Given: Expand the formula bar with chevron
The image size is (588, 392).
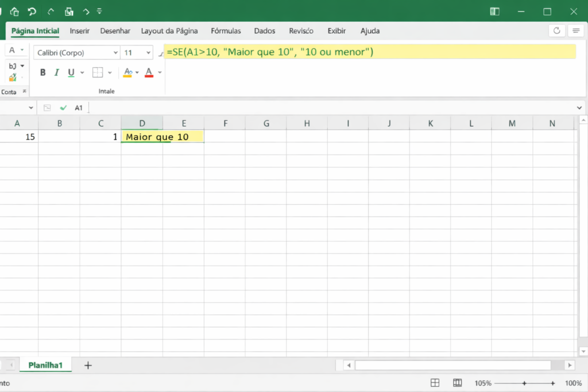Looking at the screenshot, I should tap(579, 108).
